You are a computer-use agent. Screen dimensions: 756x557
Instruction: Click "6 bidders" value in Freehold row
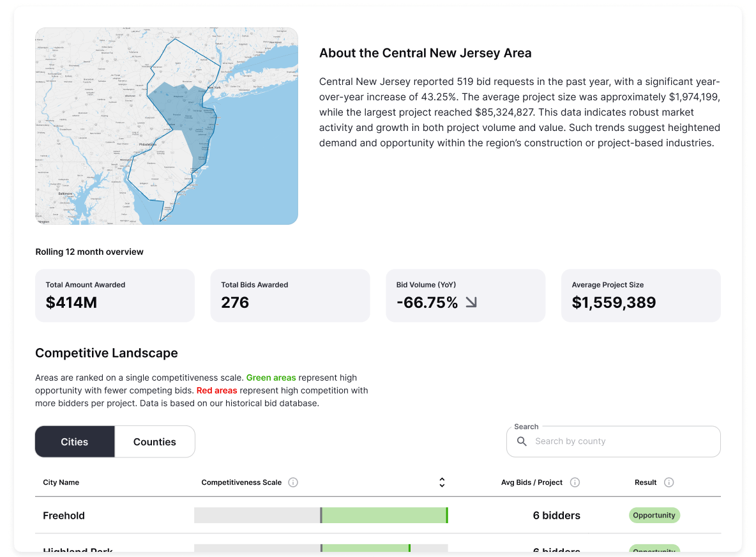pos(556,515)
